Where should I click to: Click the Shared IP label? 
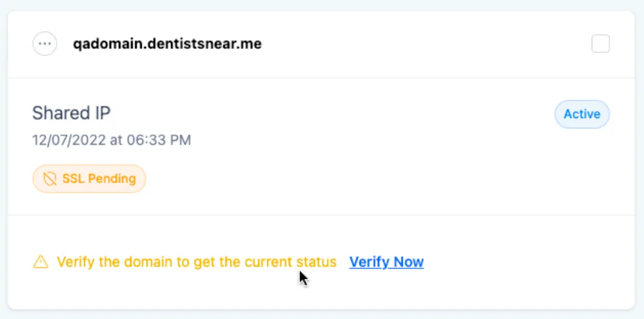tap(71, 113)
